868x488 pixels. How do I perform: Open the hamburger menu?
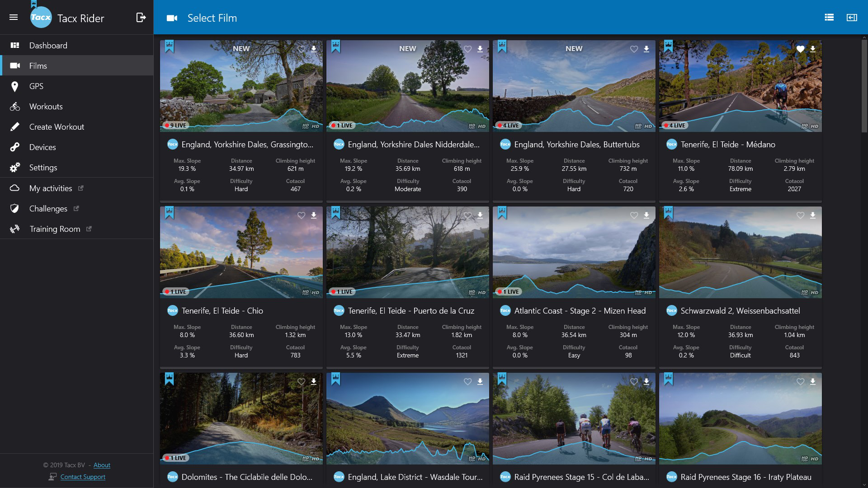click(14, 18)
